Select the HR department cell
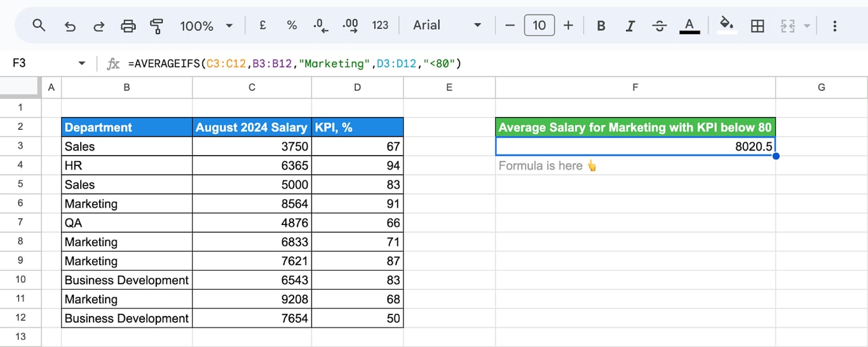Screen dimensions: 868x347 [126, 165]
